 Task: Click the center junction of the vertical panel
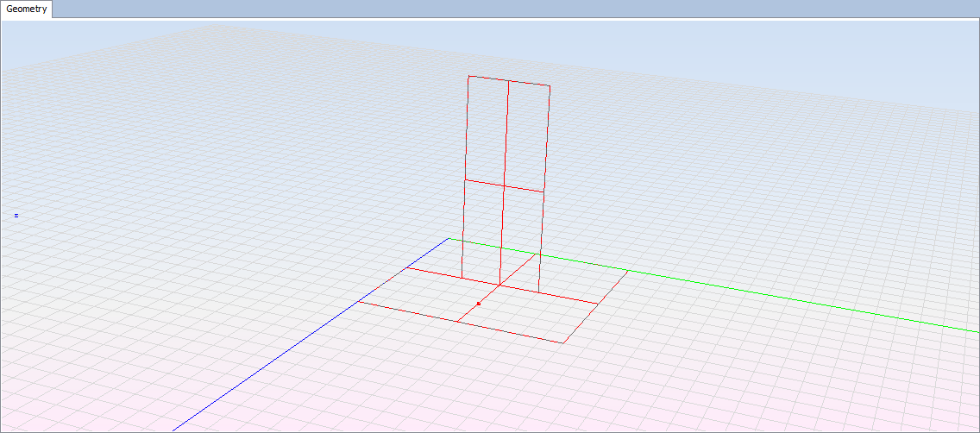click(x=504, y=186)
